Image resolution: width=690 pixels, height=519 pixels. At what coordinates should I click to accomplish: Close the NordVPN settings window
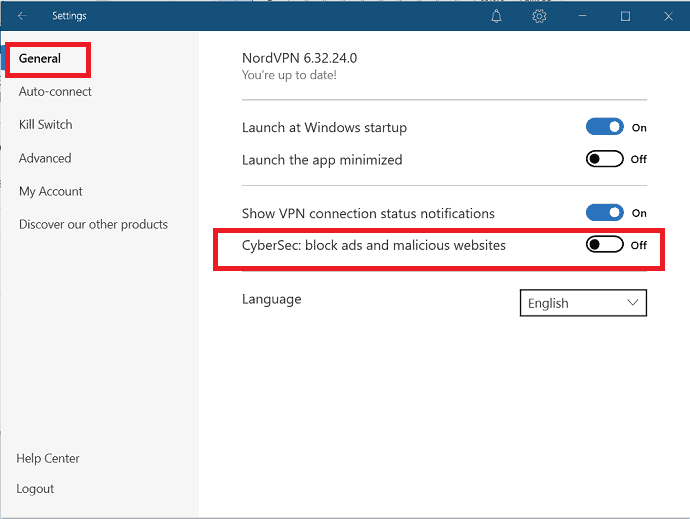(x=668, y=16)
